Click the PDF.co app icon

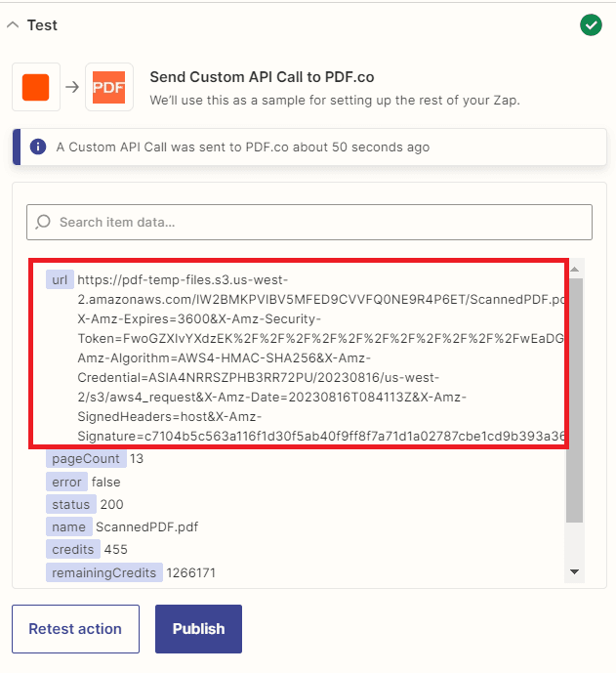(108, 87)
